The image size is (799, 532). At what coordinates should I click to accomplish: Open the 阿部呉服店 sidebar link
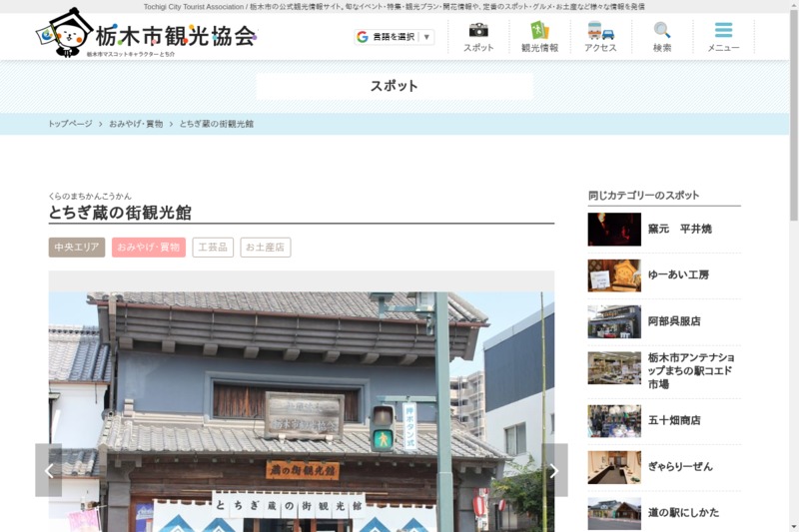coord(674,321)
